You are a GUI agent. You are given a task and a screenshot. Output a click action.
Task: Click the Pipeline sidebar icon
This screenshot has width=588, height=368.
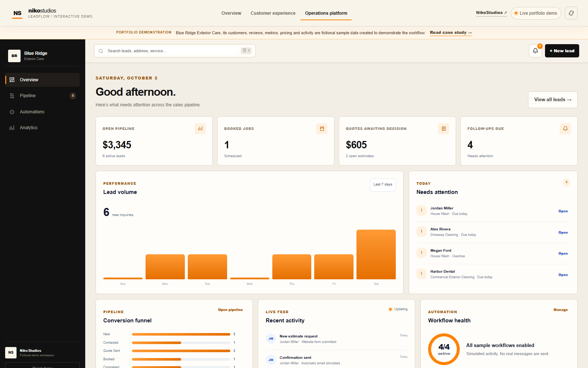[x=12, y=96]
